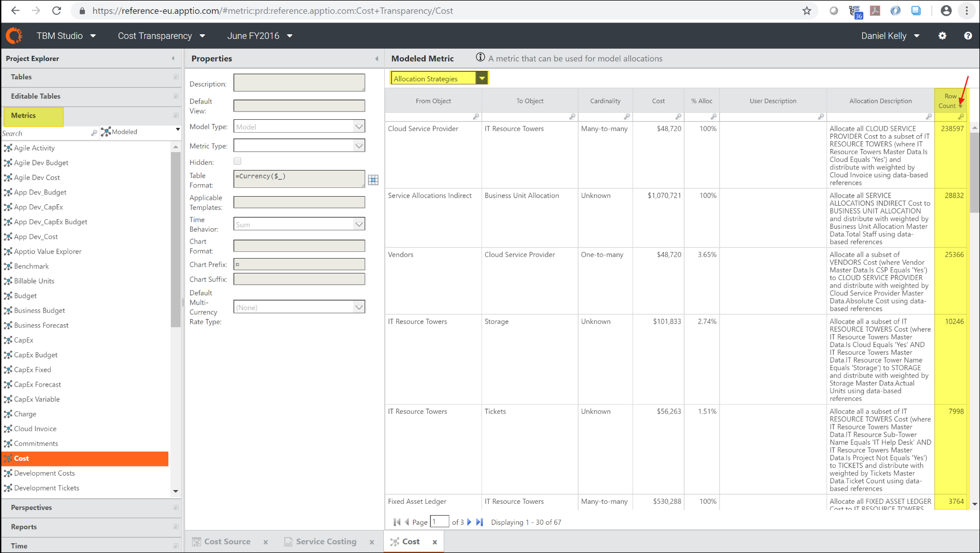This screenshot has width=980, height=553.
Task: Collapse the Properties panel arrow
Action: 377,59
